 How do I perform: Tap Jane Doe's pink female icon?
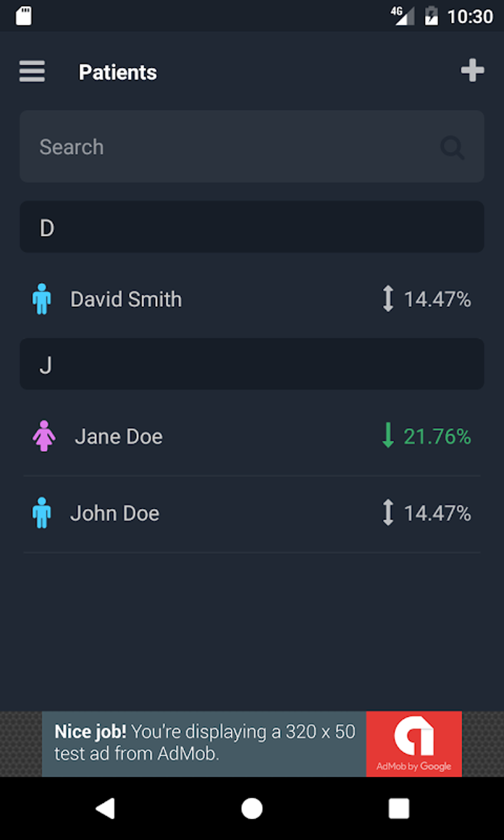(x=44, y=436)
